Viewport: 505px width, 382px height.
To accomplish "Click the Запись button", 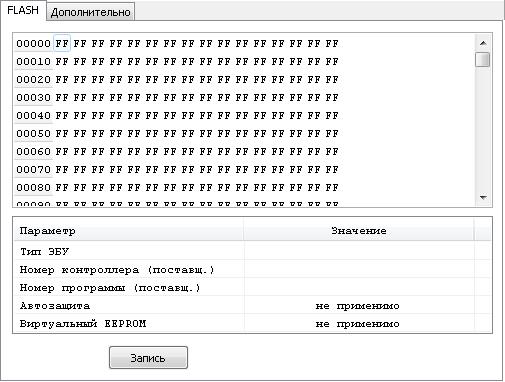I will point(148,358).
